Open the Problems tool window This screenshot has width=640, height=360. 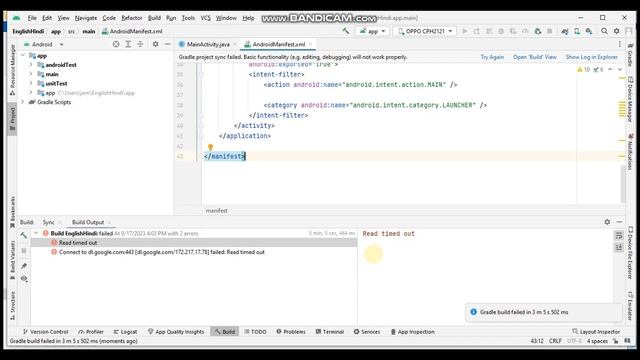click(x=291, y=332)
